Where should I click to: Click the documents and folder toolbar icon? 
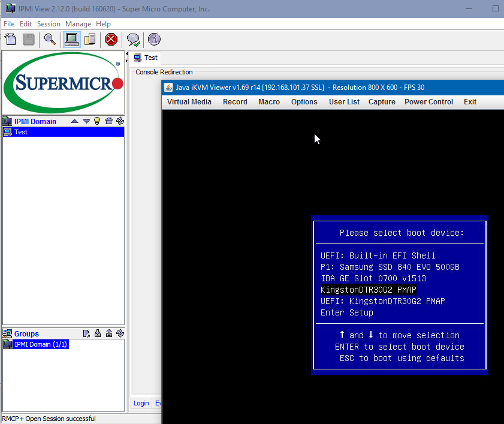point(90,40)
